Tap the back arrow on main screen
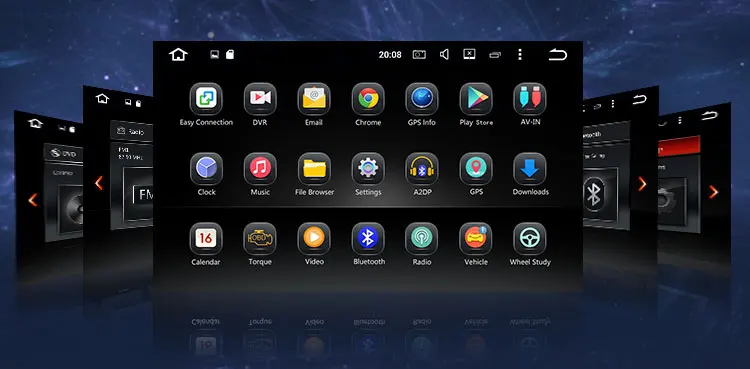Image resolution: width=750 pixels, height=369 pixels. [x=558, y=55]
